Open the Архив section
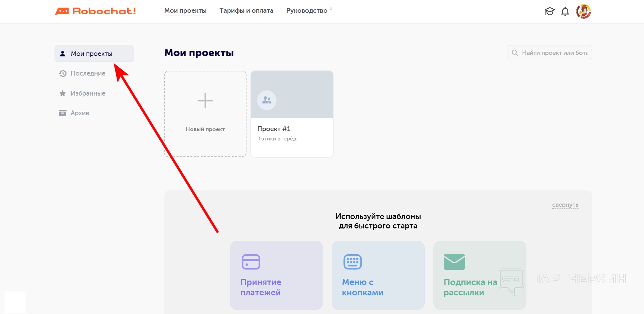644x314 pixels. (80, 113)
